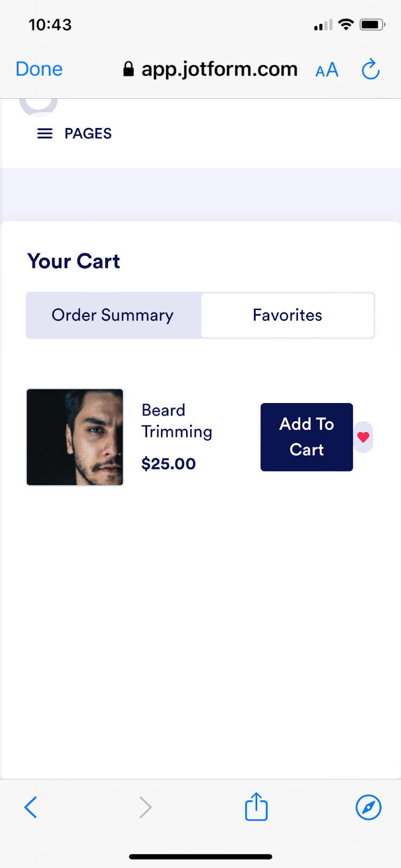Click the PAGES menu label
Screen dimensions: 401x868
click(x=88, y=133)
